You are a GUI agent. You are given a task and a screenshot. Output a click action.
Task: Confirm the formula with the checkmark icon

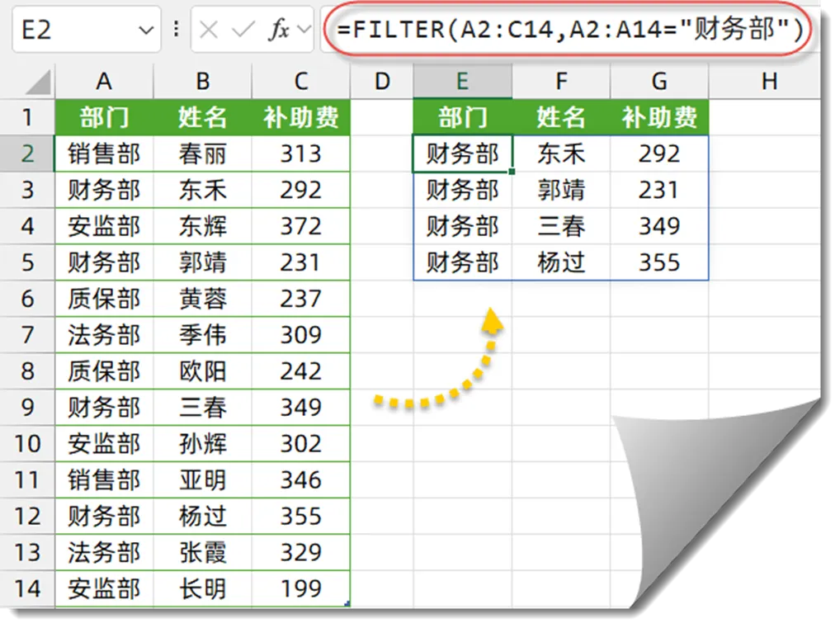tap(243, 30)
